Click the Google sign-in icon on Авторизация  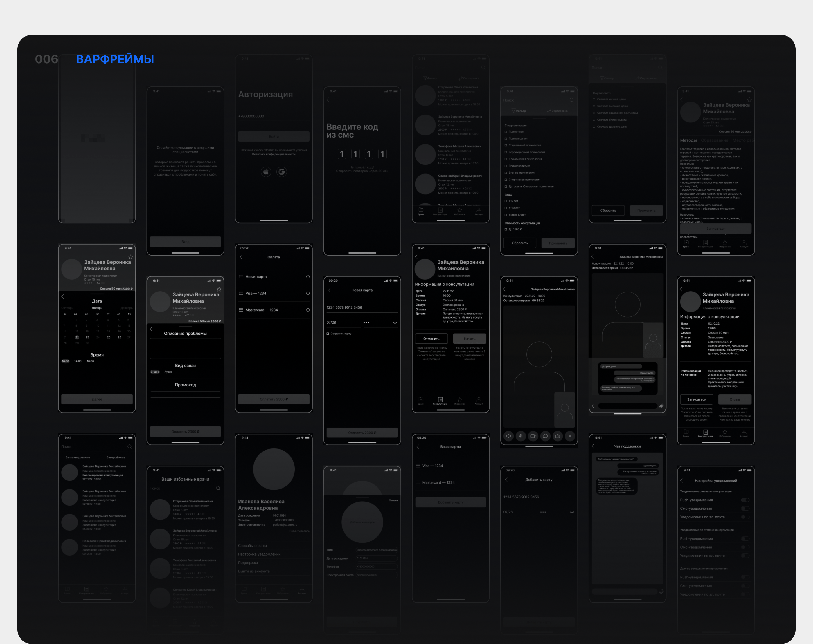[282, 172]
